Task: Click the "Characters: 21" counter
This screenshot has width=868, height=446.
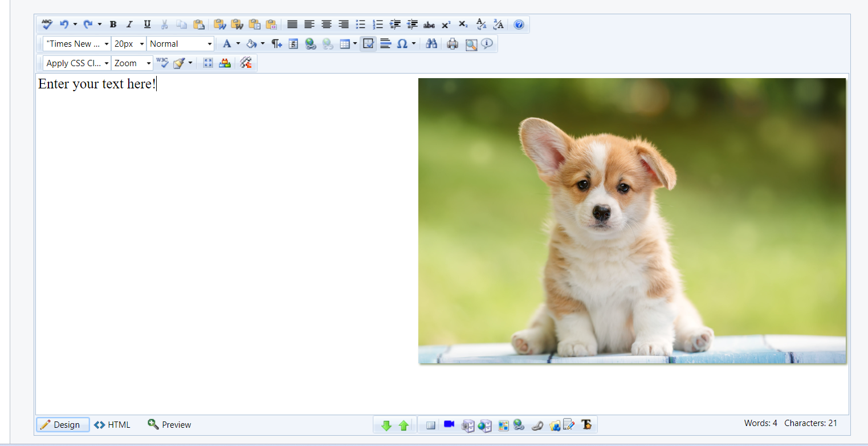Action: pos(810,423)
